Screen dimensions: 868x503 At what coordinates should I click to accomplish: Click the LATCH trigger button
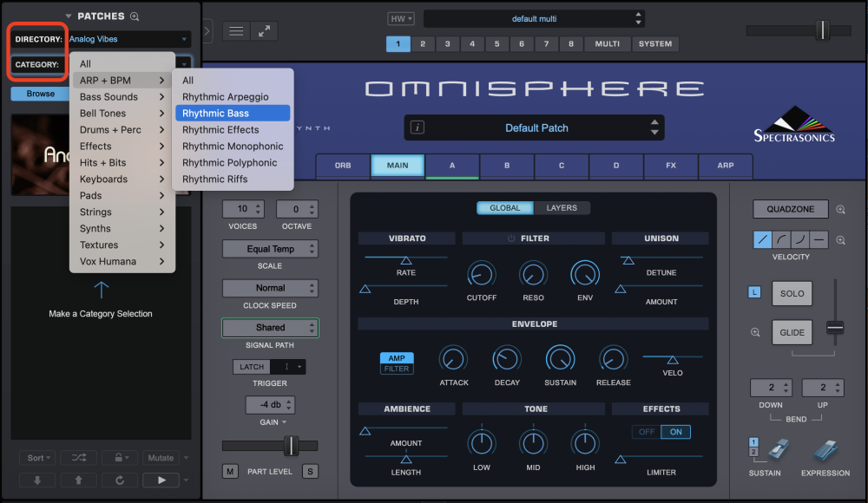point(252,366)
